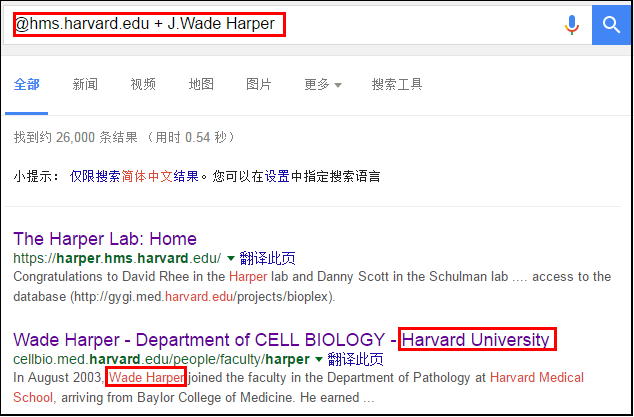Open Wade Harper Department of Cell Biology result
Screen dimensions: 634x417
pyautogui.click(x=283, y=339)
